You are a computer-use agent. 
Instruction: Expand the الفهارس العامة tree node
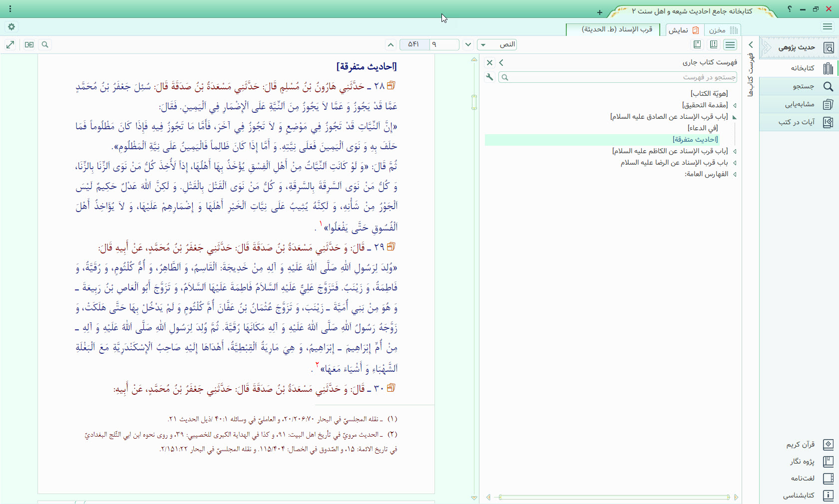(735, 174)
